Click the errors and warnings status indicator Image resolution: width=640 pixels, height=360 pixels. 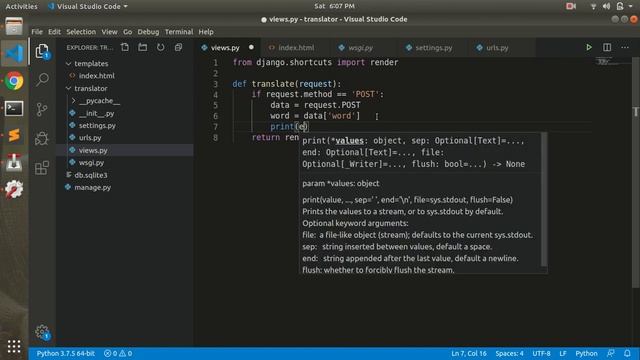118,353
